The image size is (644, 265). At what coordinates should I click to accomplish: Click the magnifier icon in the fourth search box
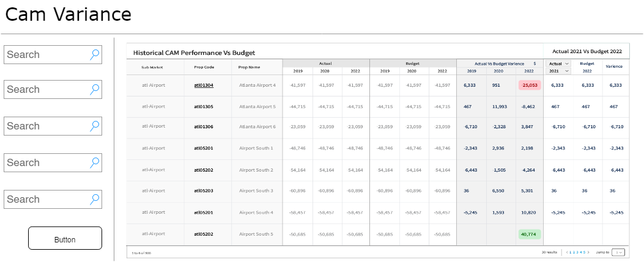tap(95, 162)
